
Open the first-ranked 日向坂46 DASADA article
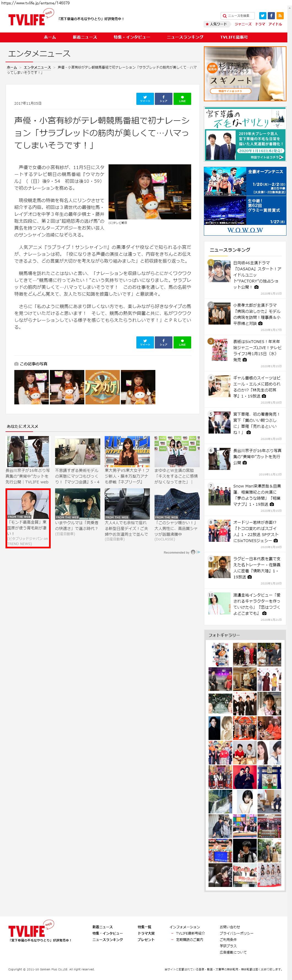point(257,274)
